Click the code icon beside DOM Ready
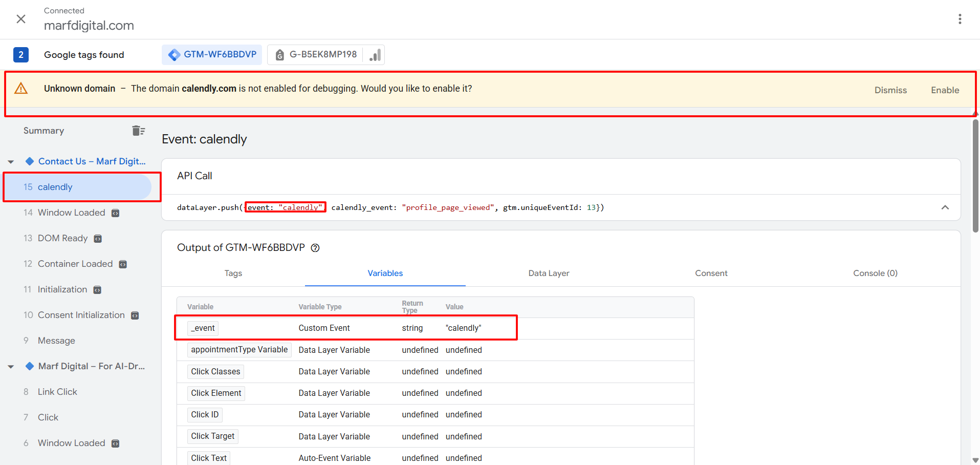980x465 pixels. (x=97, y=238)
